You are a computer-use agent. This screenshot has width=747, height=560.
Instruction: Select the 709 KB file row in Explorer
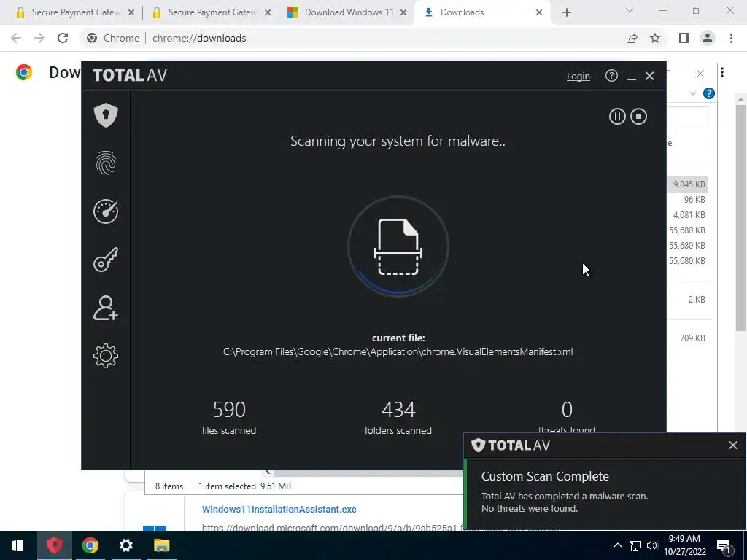(x=688, y=338)
